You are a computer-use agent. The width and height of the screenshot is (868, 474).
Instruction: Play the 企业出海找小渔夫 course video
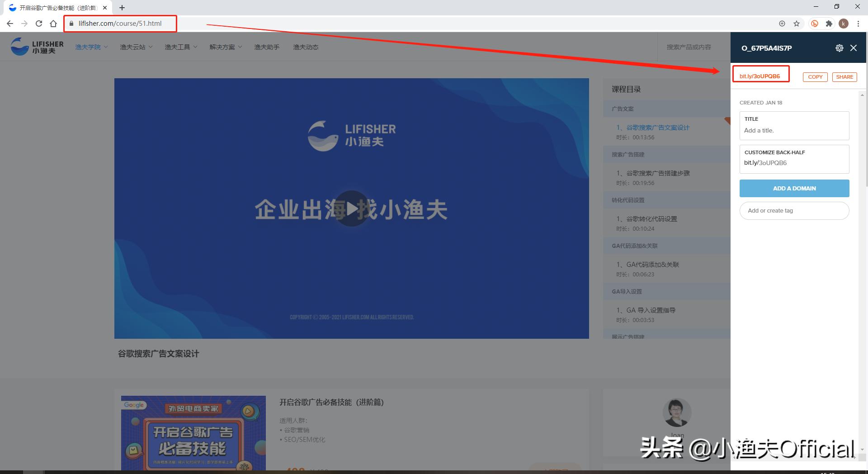click(x=352, y=209)
